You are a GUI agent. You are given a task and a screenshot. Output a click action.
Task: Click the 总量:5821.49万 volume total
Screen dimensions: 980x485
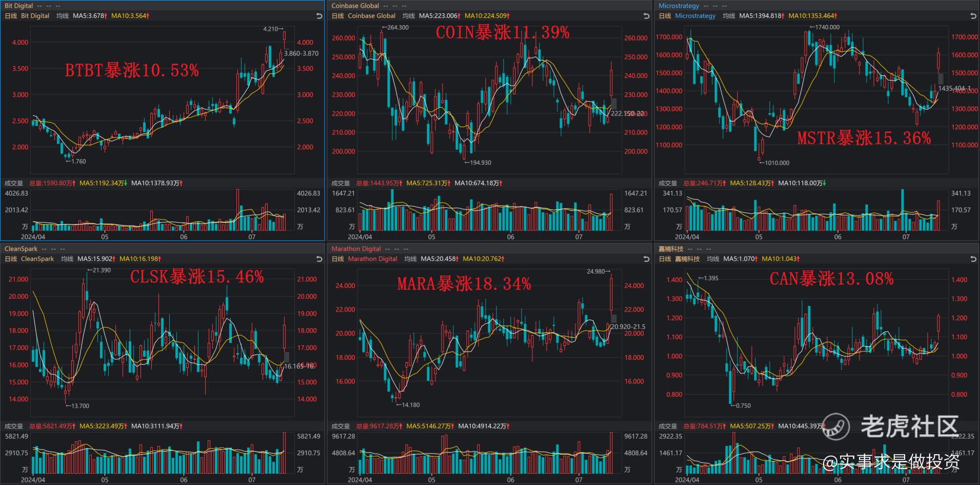(53, 426)
